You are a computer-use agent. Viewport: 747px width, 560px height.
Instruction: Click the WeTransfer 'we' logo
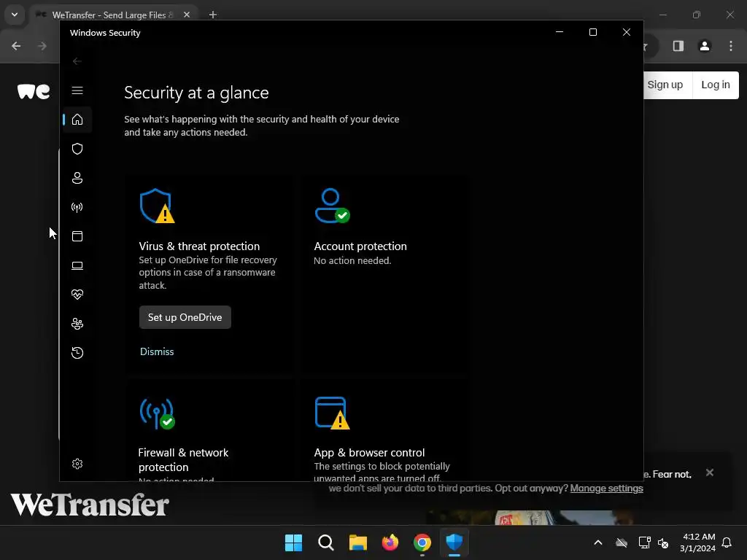pos(34,91)
